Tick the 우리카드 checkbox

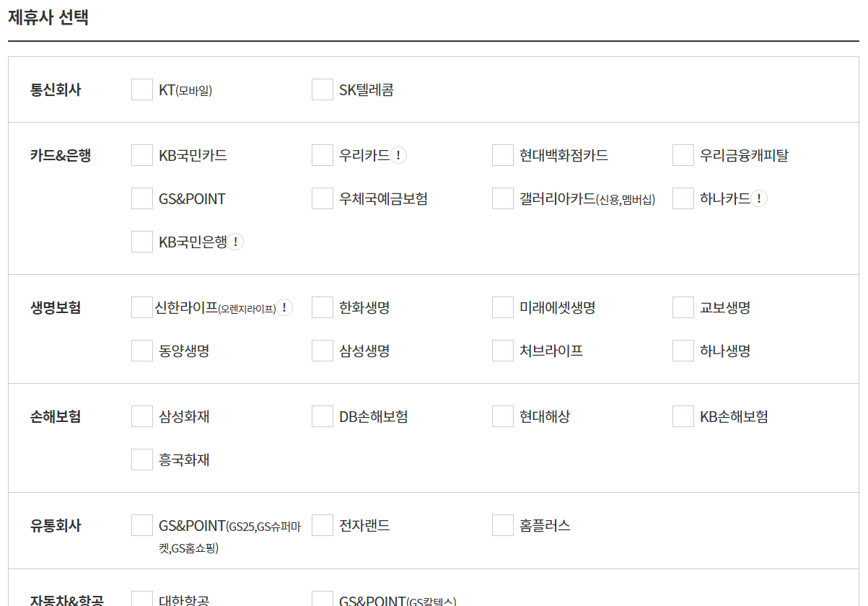point(323,155)
